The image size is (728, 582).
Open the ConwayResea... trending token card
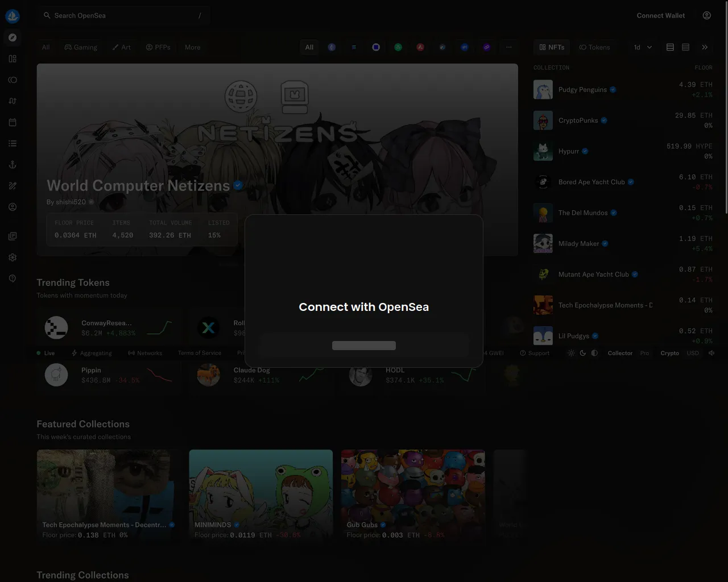coord(109,328)
